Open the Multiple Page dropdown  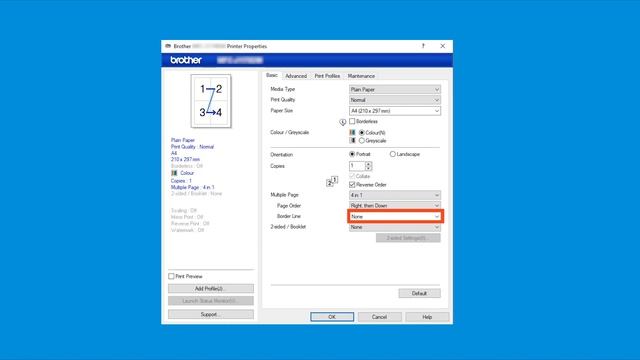pos(395,195)
